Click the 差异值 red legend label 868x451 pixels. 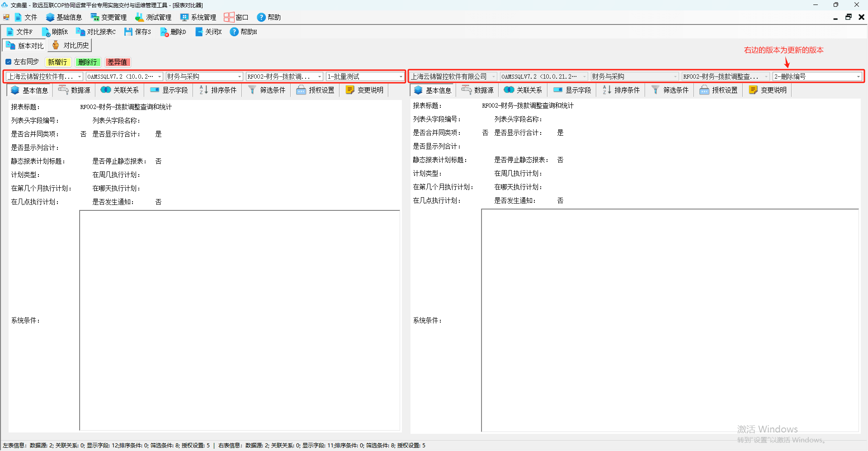tap(117, 62)
